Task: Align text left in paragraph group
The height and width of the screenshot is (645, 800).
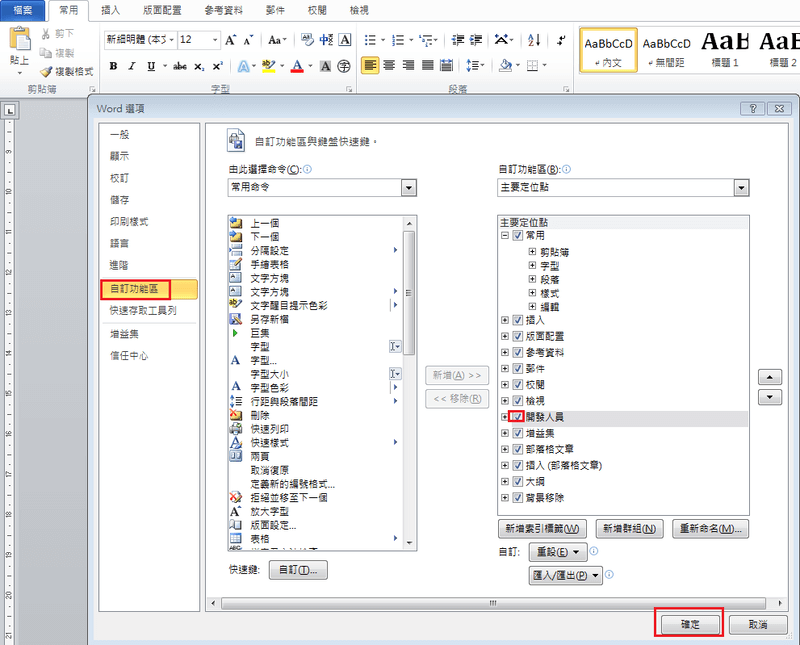Action: pyautogui.click(x=370, y=65)
